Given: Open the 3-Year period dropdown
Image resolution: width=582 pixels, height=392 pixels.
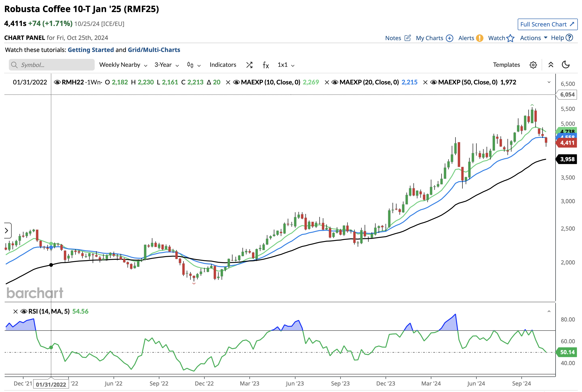Looking at the screenshot, I should click(x=167, y=65).
